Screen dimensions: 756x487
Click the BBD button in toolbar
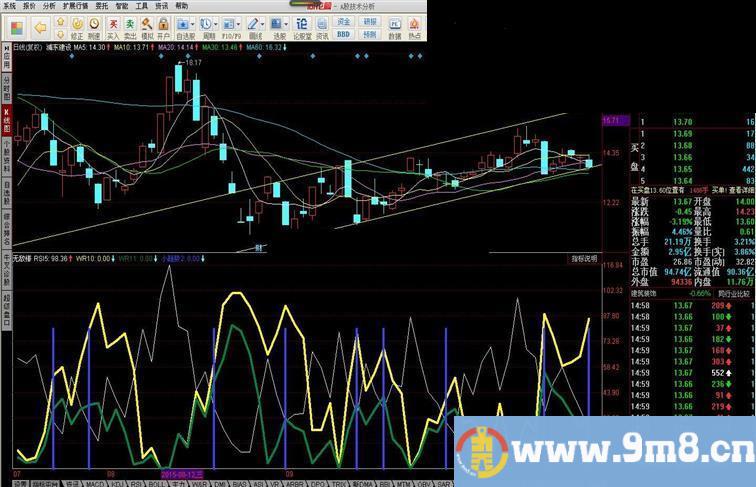pyautogui.click(x=344, y=33)
